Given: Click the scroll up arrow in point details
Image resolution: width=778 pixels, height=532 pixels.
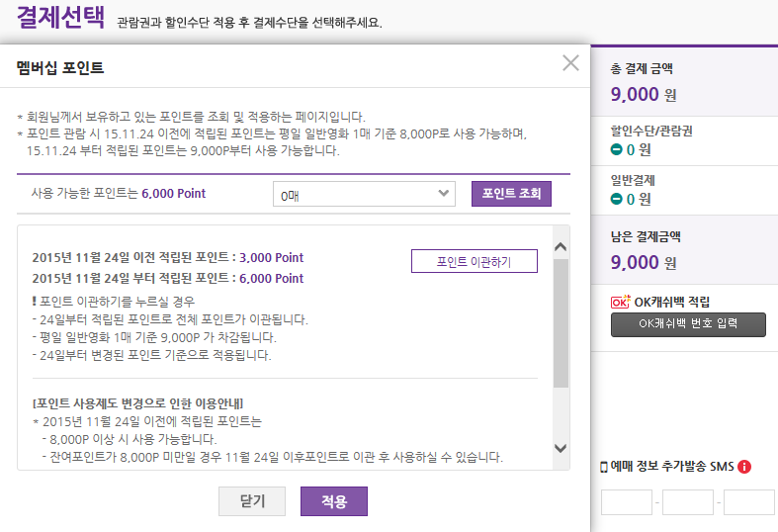Looking at the screenshot, I should [x=561, y=246].
